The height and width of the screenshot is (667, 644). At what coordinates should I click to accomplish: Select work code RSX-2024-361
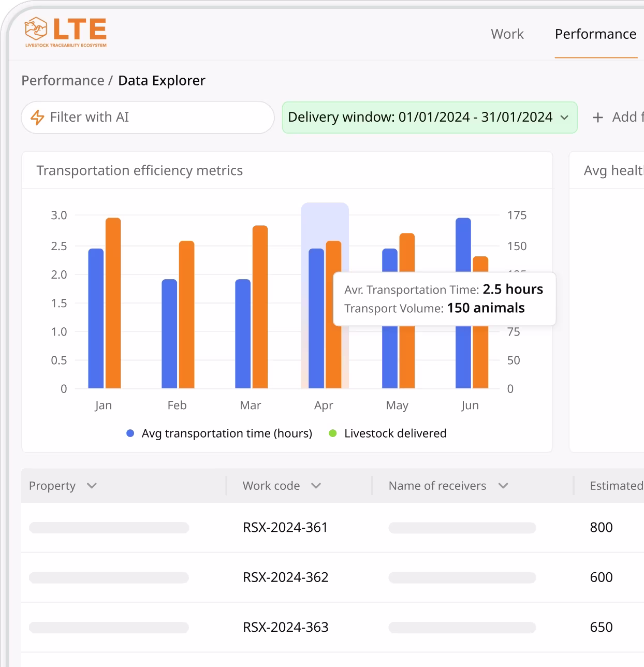click(285, 527)
